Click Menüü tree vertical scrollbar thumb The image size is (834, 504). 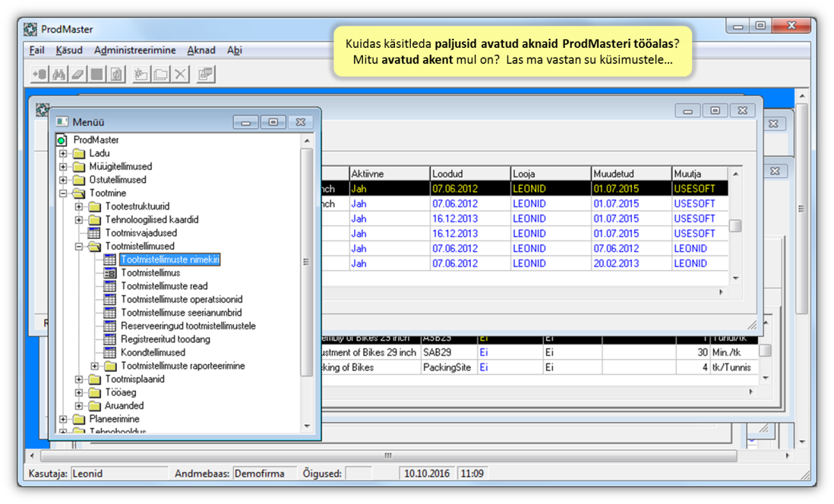tap(306, 262)
